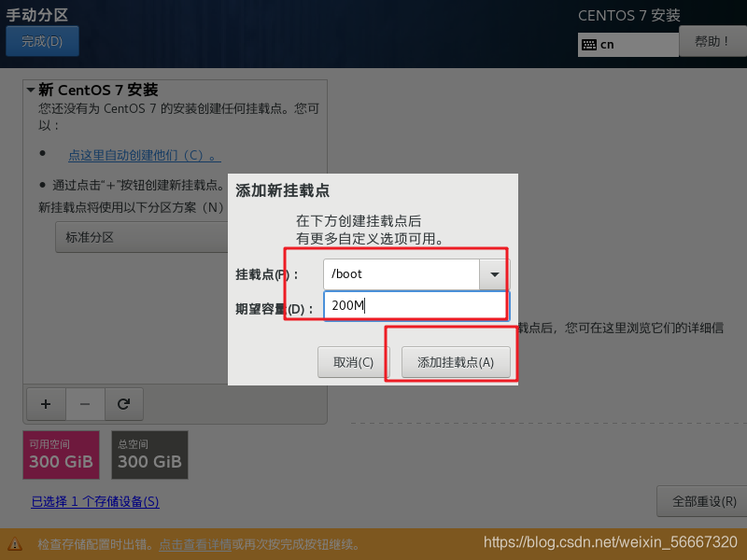Click the 手动分区 heading text
The height and width of the screenshot is (560, 747).
pyautogui.click(x=37, y=15)
